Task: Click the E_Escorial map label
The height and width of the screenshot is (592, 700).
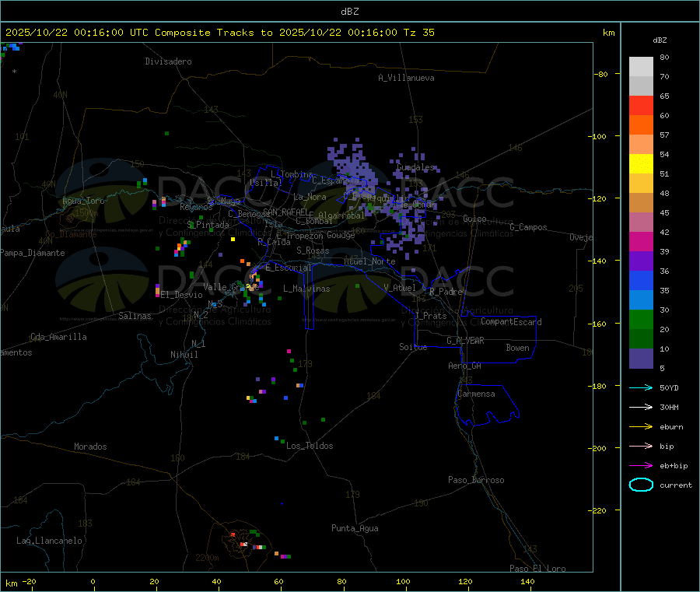Action: (x=288, y=268)
